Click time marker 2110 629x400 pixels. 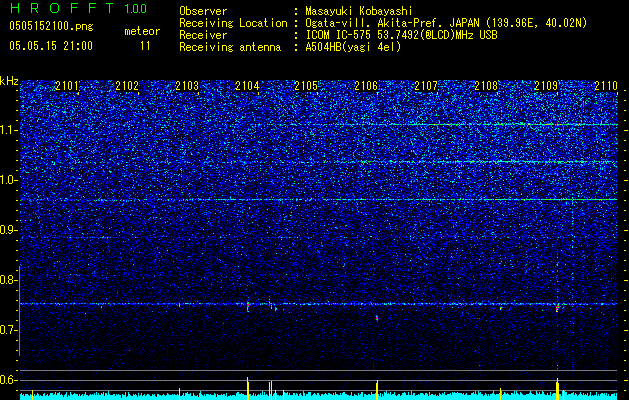click(x=606, y=85)
